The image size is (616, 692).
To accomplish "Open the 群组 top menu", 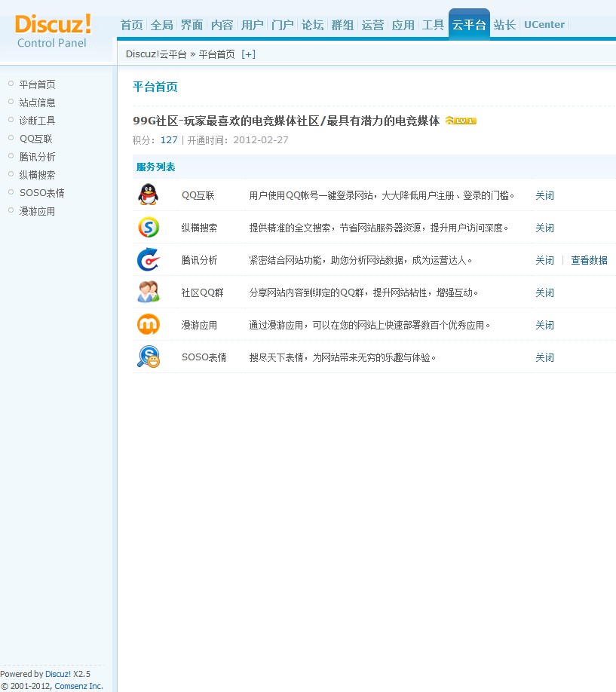I will 342,25.
